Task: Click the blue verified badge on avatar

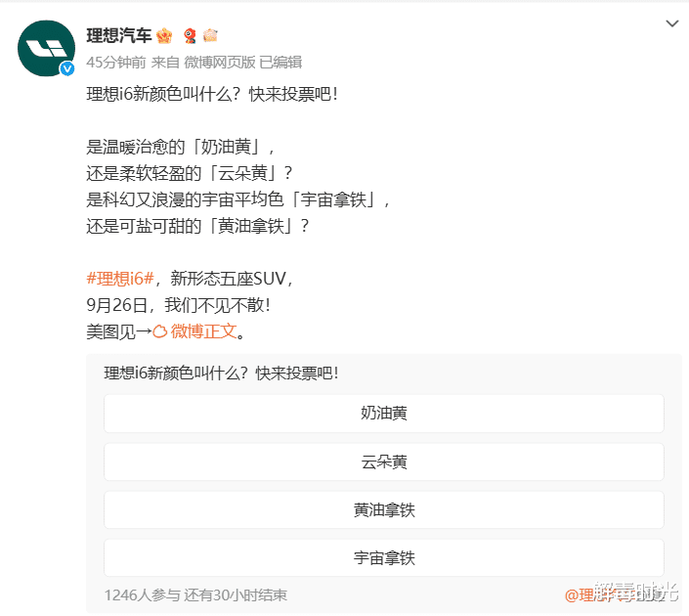Action: click(67, 68)
